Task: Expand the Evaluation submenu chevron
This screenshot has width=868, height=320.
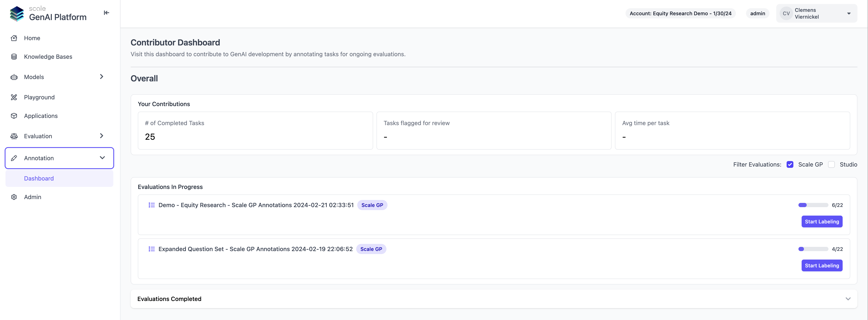Action: [101, 136]
